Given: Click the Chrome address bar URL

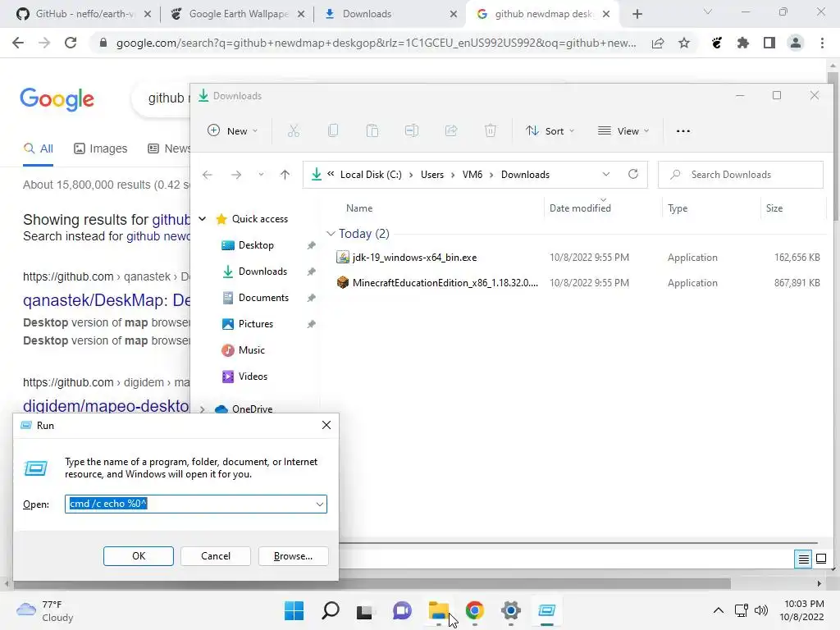Looking at the screenshot, I should coord(376,43).
